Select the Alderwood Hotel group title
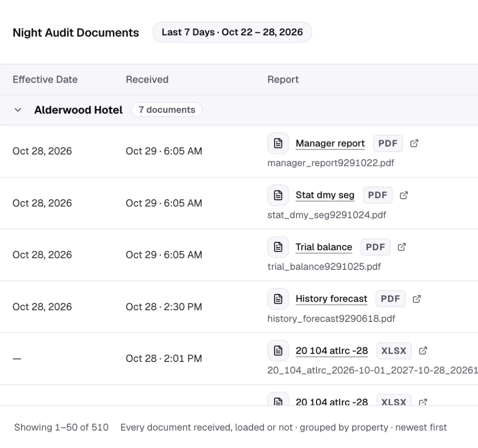Image resolution: width=478 pixels, height=448 pixels. tap(78, 110)
